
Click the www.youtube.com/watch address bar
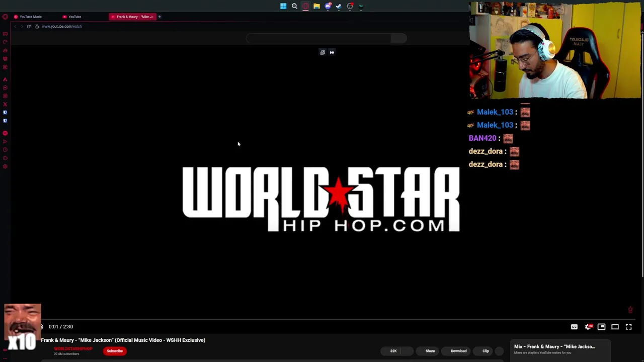coord(61,26)
